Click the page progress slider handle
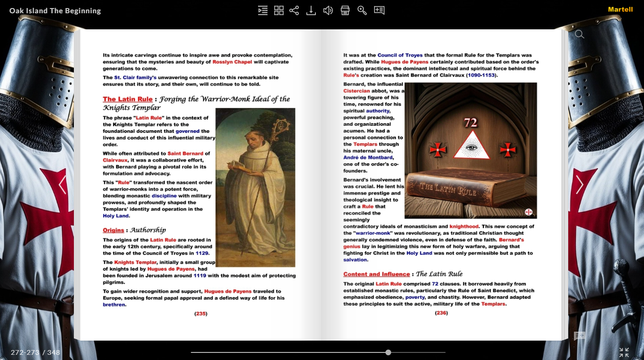The width and height of the screenshot is (644, 360). (388, 352)
